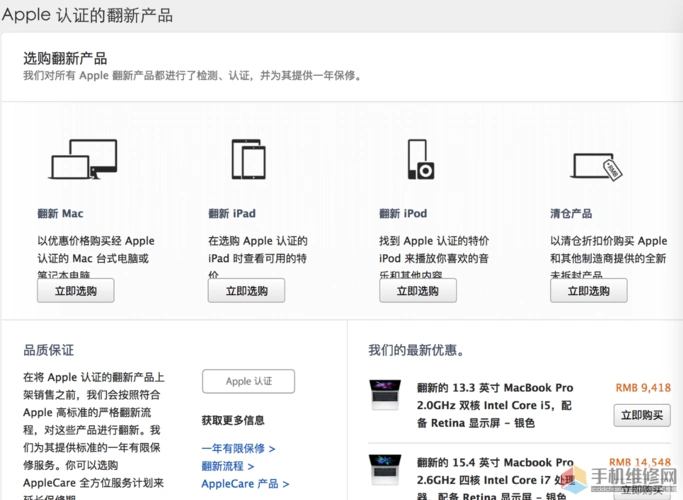This screenshot has width=683, height=500.
Task: Open the 一年有限保修 link
Action: [238, 449]
